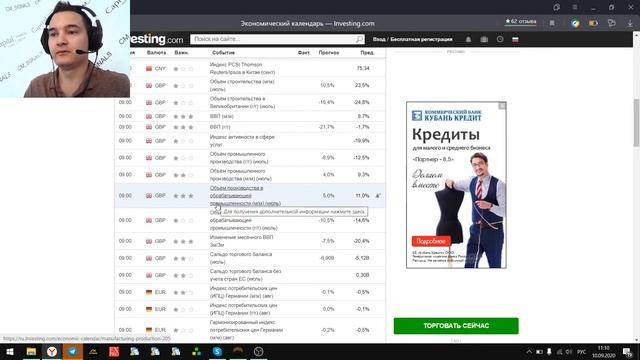Open Изменение месячного ВВП 3м/3м event

(242, 241)
